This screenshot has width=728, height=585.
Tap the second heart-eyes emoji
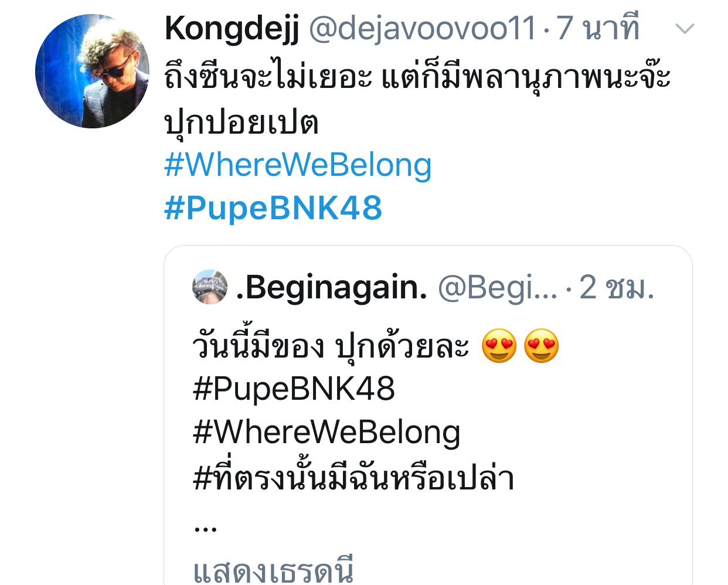tap(542, 346)
